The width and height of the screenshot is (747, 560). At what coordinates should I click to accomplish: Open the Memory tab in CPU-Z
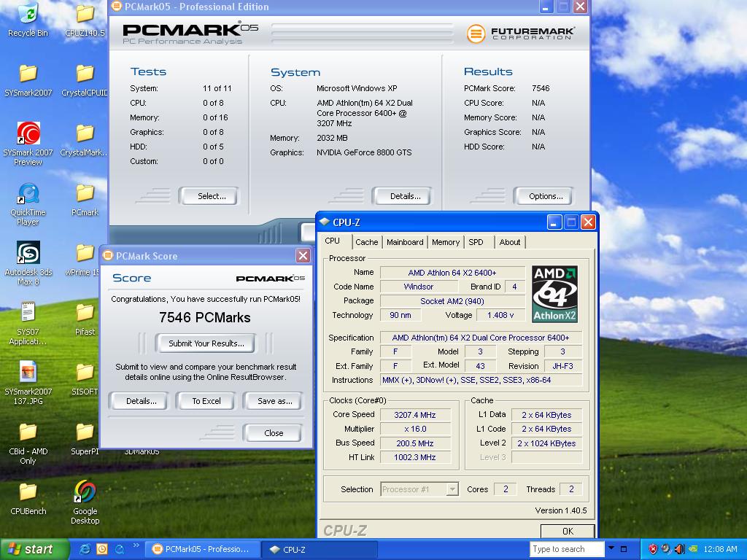click(446, 242)
